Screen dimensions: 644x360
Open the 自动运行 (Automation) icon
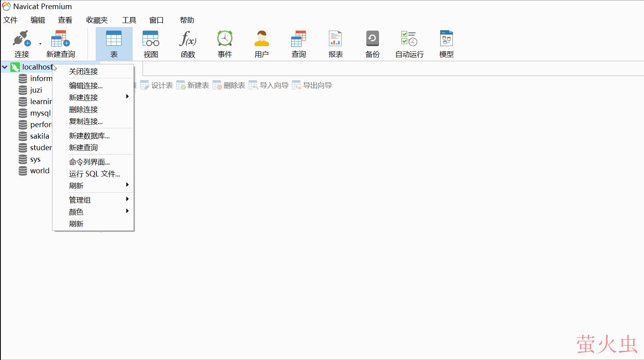point(408,43)
